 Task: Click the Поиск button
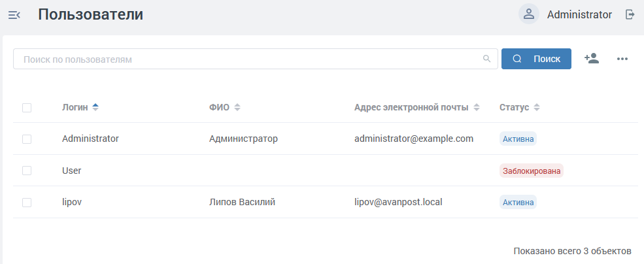point(536,59)
